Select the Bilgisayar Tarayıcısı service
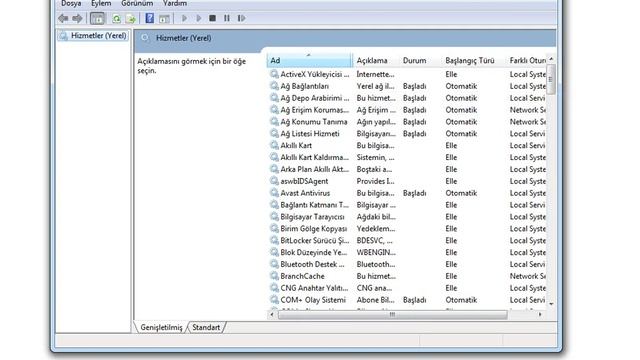Viewport: 640px width, 360px height. tap(312, 216)
